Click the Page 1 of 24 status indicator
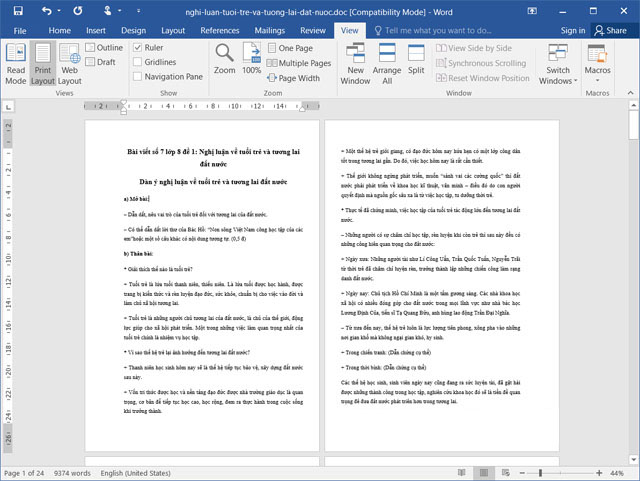Screen dimensions: 640x481 coord(24,473)
